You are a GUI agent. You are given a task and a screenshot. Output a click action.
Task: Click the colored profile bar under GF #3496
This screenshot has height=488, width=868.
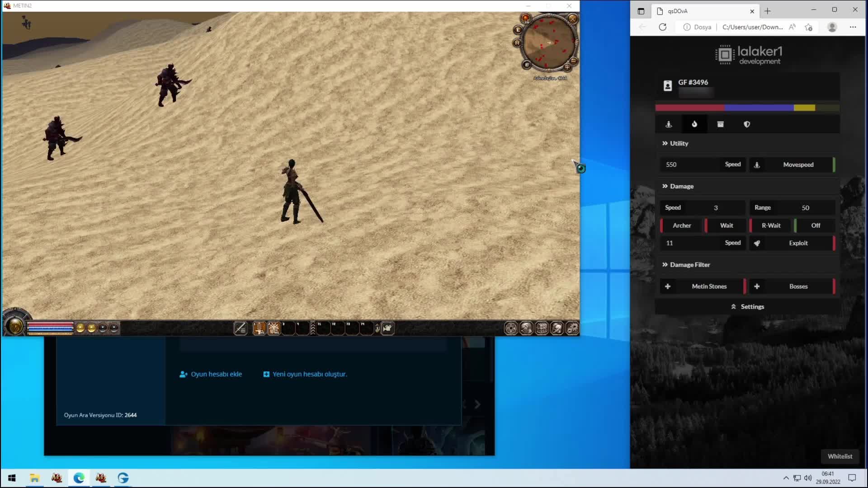(747, 108)
